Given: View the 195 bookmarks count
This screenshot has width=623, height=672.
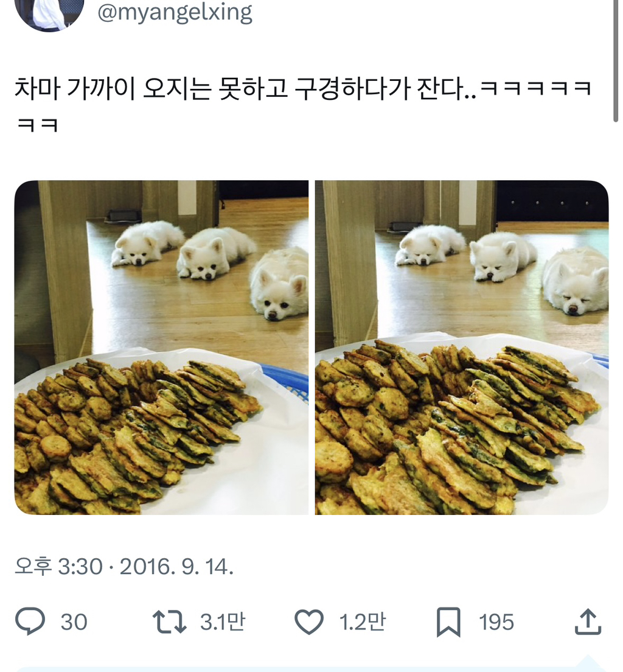Looking at the screenshot, I should point(496,622).
